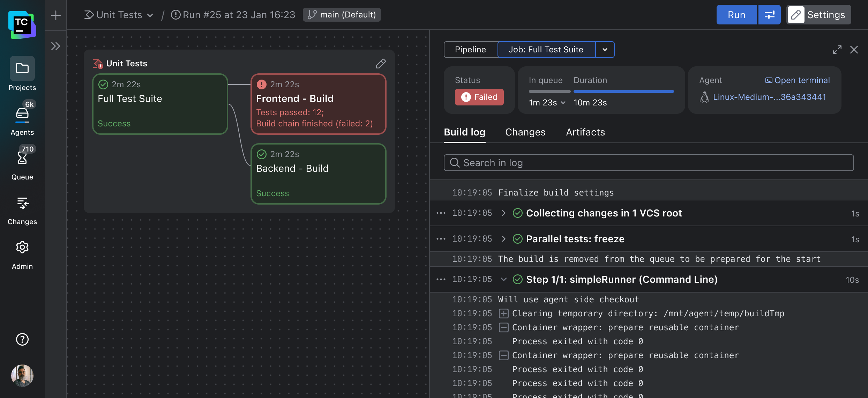Image resolution: width=868 pixels, height=398 pixels.
Task: Edit the Unit Tests pipeline pencil icon
Action: pos(381,64)
